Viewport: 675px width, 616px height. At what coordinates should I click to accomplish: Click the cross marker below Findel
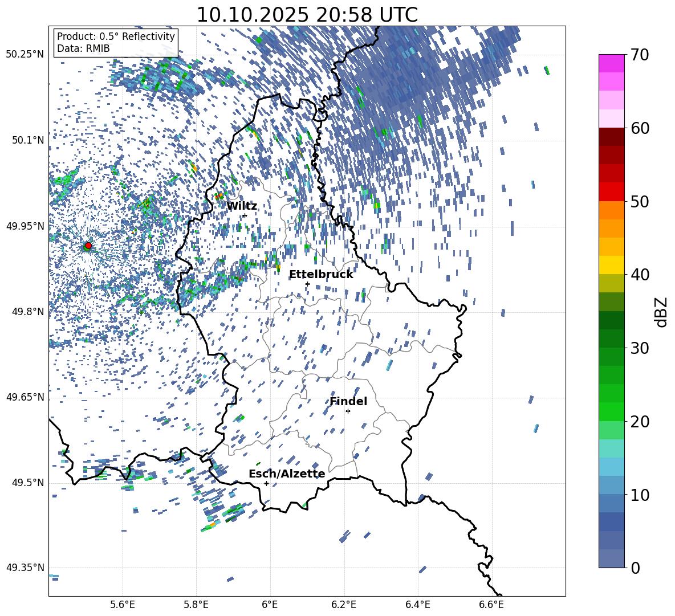point(348,411)
